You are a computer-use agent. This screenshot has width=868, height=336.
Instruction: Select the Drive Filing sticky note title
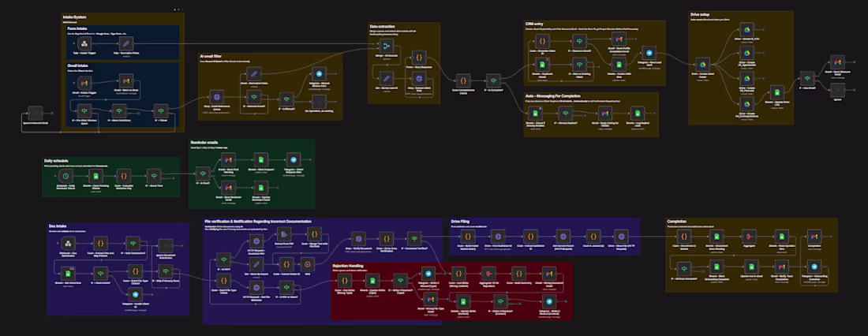pos(461,222)
